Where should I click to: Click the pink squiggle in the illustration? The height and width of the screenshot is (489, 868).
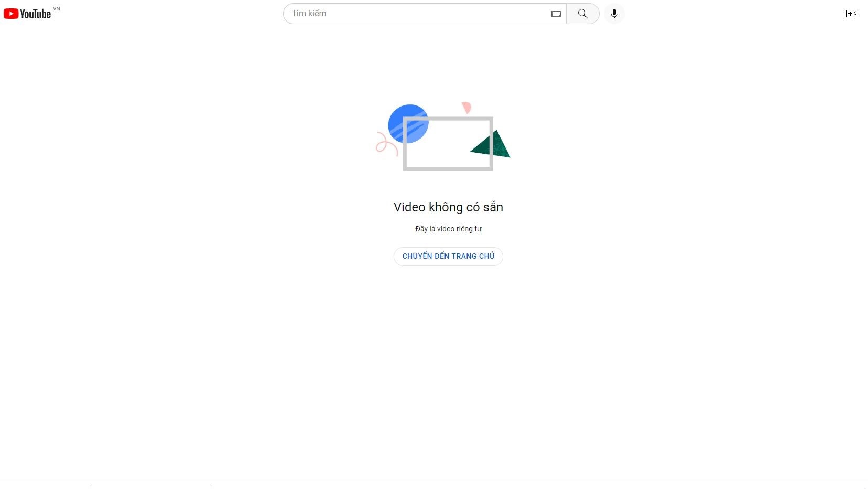click(386, 144)
